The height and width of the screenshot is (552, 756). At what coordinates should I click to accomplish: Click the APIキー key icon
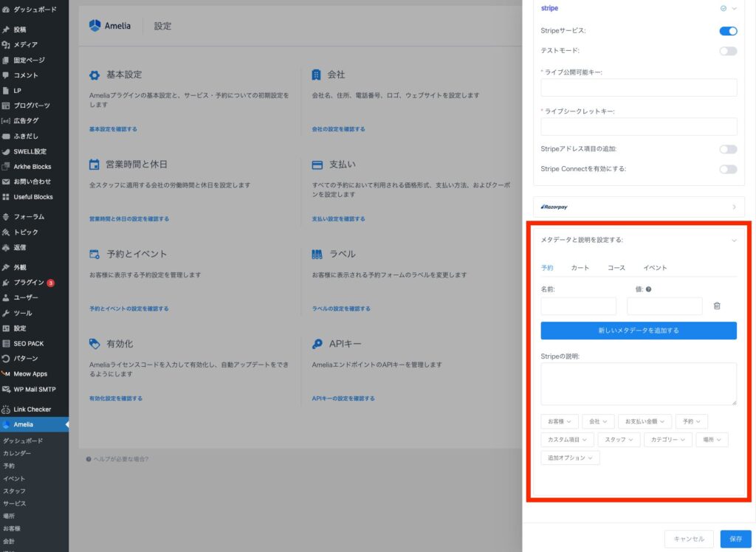click(317, 344)
